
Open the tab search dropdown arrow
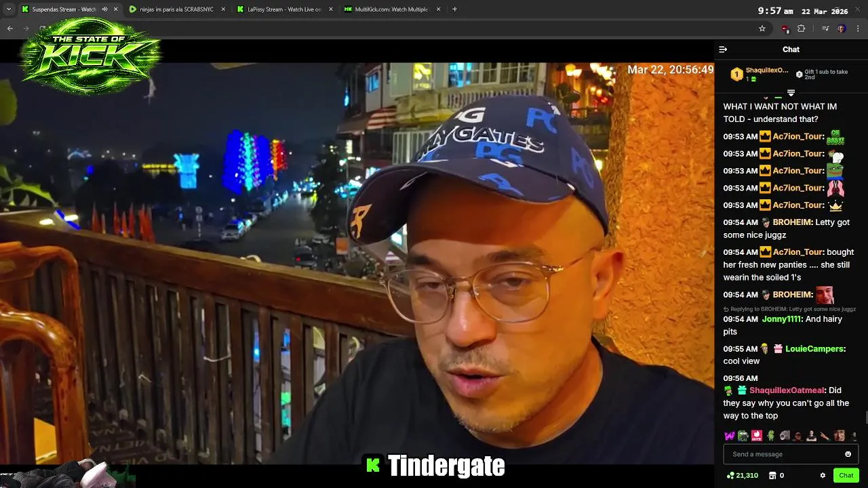8,9
